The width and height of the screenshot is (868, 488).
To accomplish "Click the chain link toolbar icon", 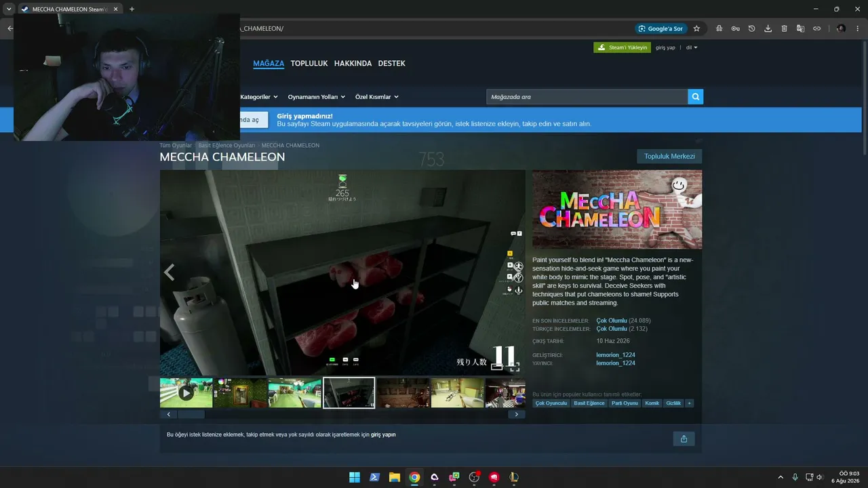I will 816,28.
